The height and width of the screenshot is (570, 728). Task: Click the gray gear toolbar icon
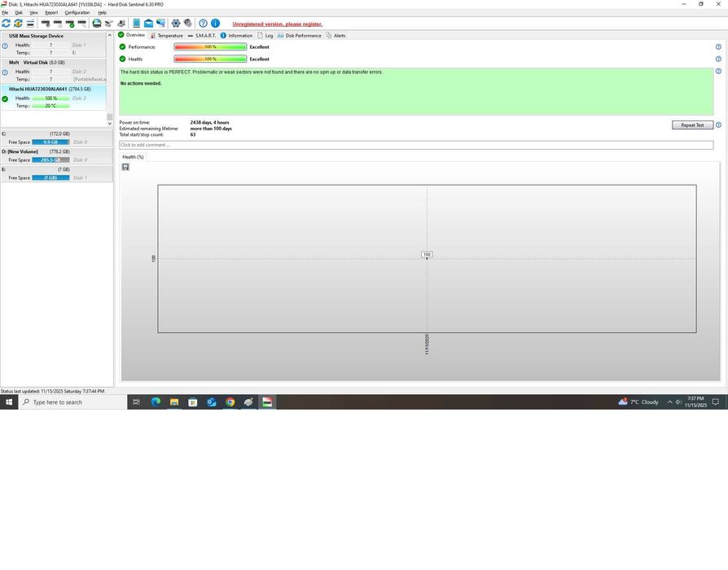pos(187,24)
